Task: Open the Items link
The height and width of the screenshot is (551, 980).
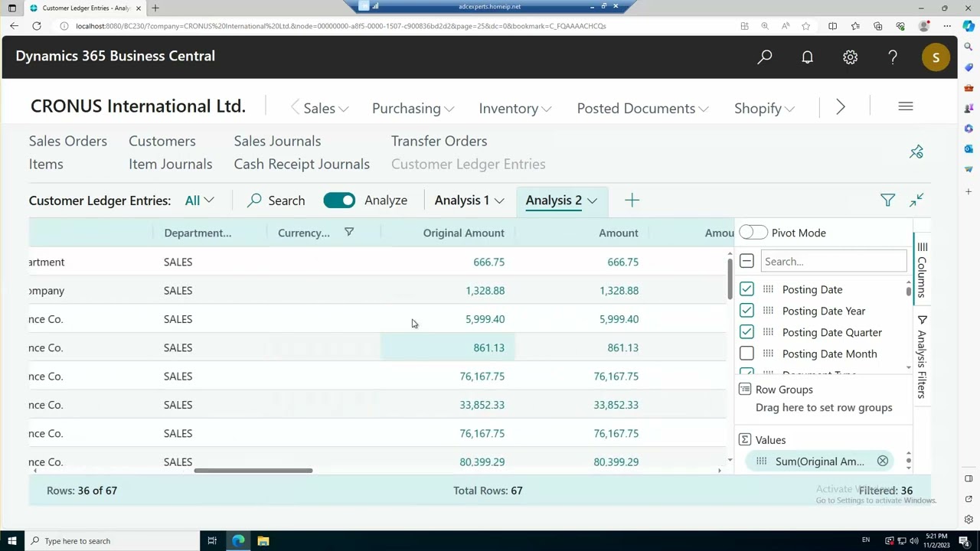Action: [x=46, y=164]
